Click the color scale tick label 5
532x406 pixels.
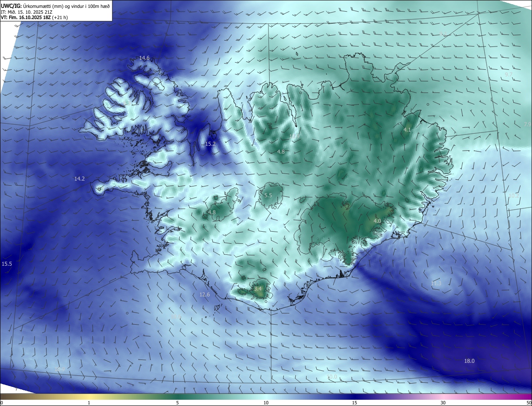coord(177,403)
